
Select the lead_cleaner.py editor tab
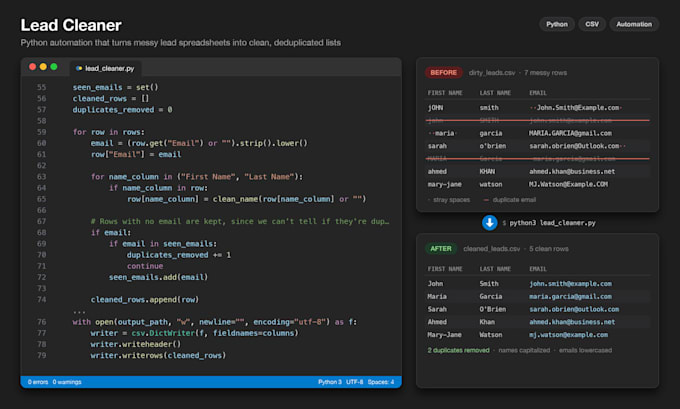tap(105, 68)
